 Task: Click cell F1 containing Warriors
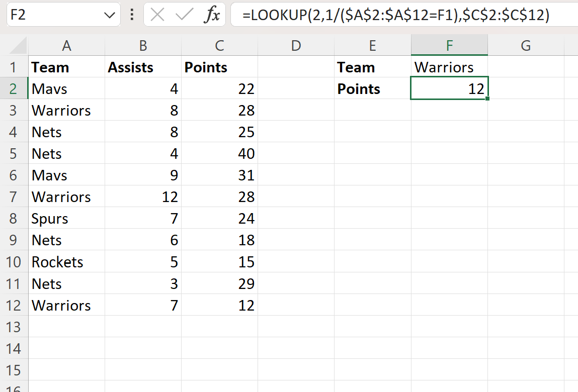point(449,67)
